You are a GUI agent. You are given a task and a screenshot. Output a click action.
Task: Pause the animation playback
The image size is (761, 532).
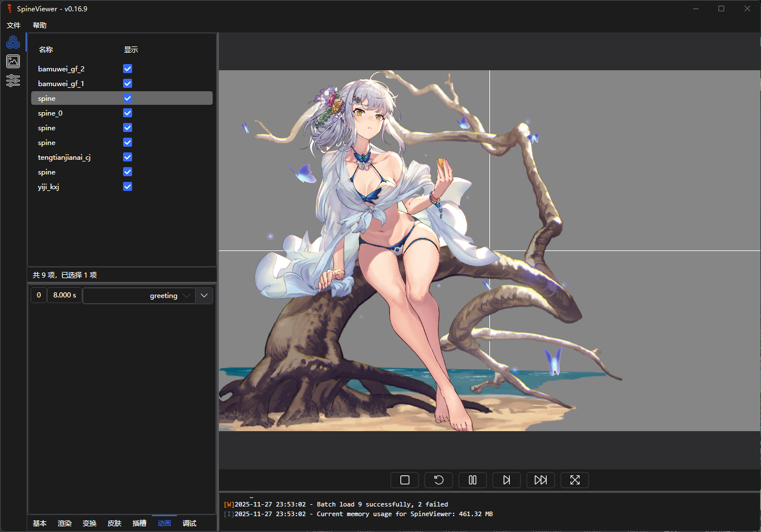473,480
